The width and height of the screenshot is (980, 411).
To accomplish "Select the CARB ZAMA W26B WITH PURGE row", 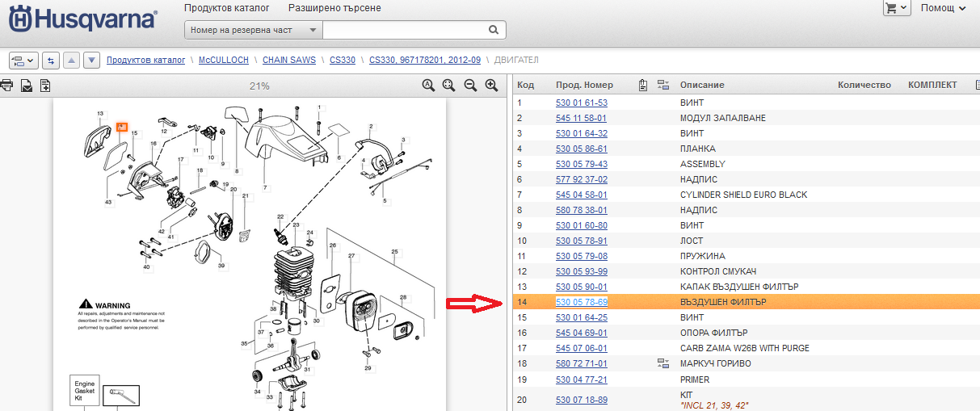I will (x=745, y=348).
